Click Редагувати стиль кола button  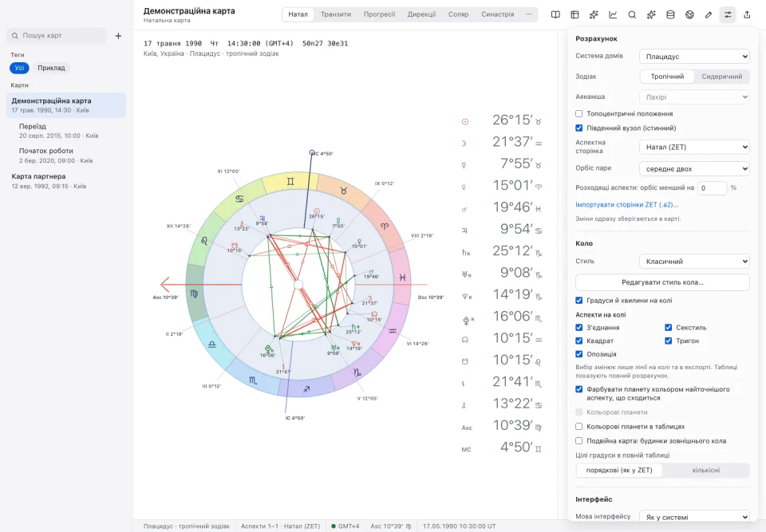(x=662, y=282)
